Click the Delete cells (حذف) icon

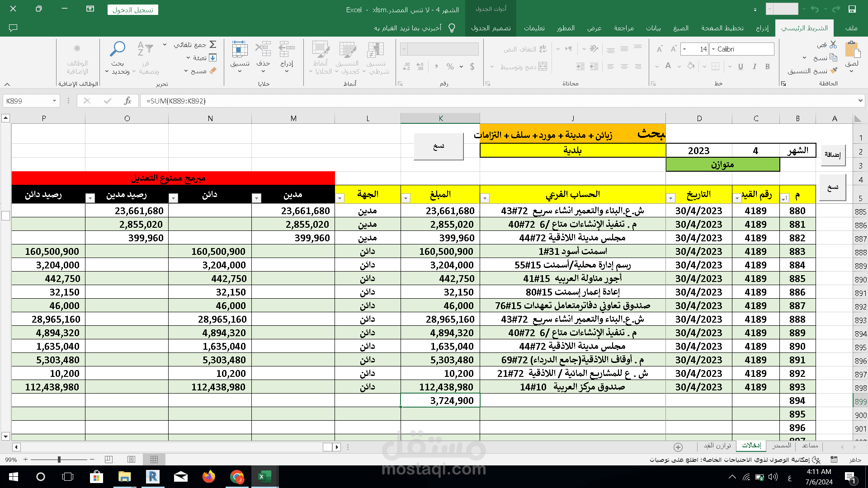[x=263, y=49]
